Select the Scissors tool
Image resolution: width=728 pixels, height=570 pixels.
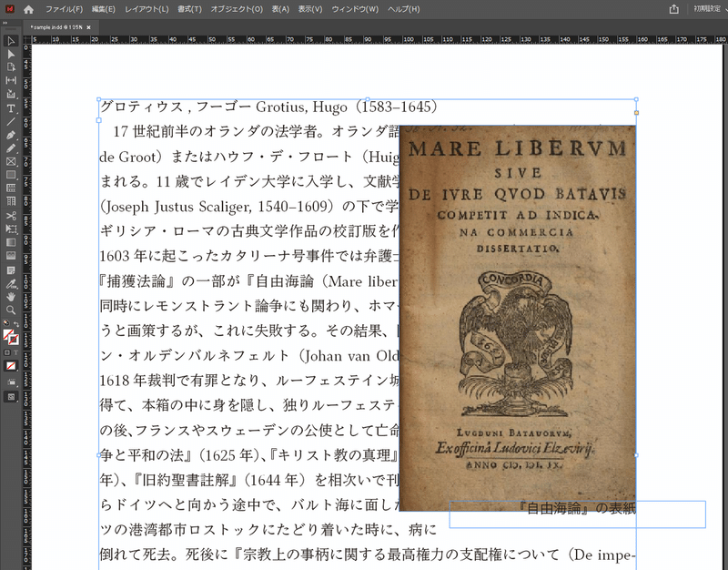[11, 216]
